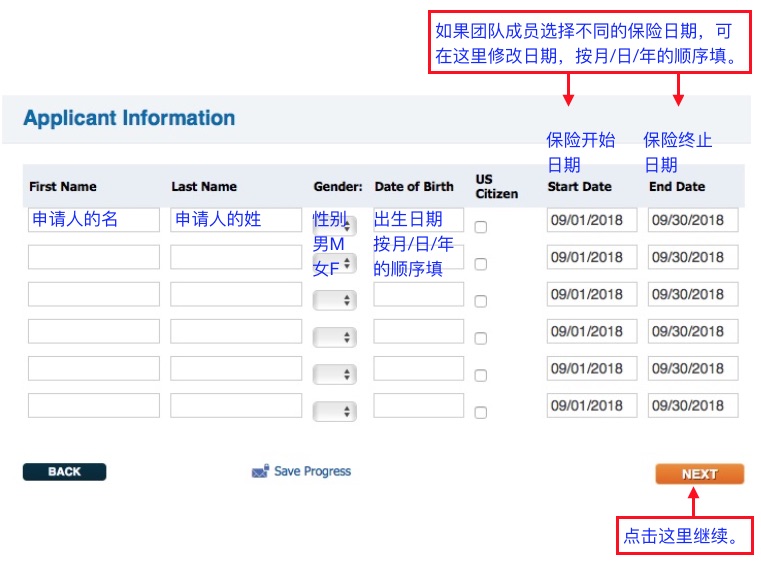The image size is (761, 563).
Task: Tick the US Citizen checkbox in first row
Action: [481, 228]
